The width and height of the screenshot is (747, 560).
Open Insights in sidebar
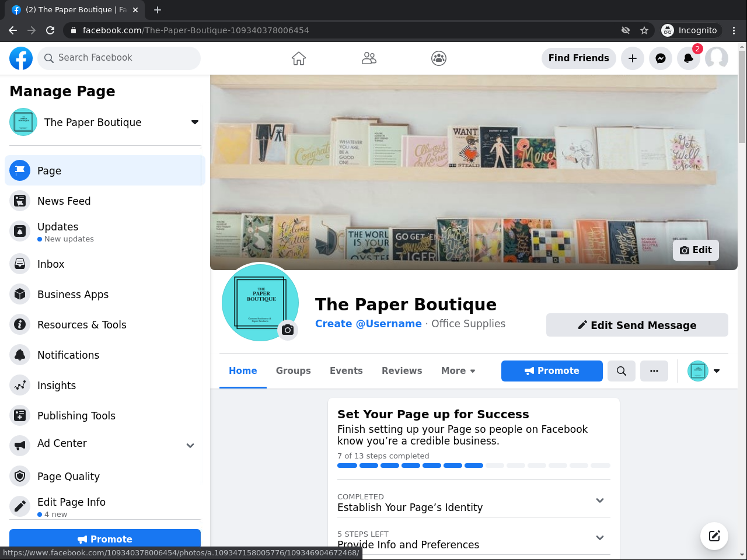[x=105, y=385]
